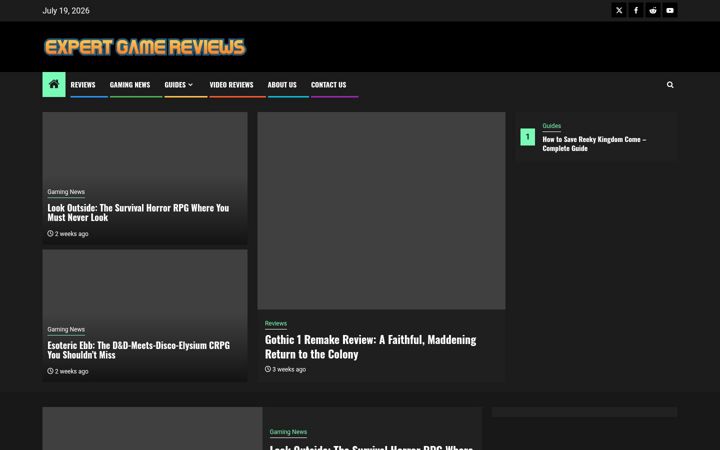Open the site search magnifier
Viewport: 720px width, 450px height.
670,85
